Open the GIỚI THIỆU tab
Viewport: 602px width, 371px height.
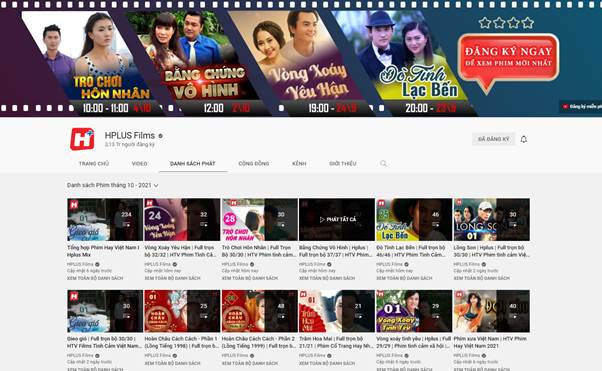(342, 164)
